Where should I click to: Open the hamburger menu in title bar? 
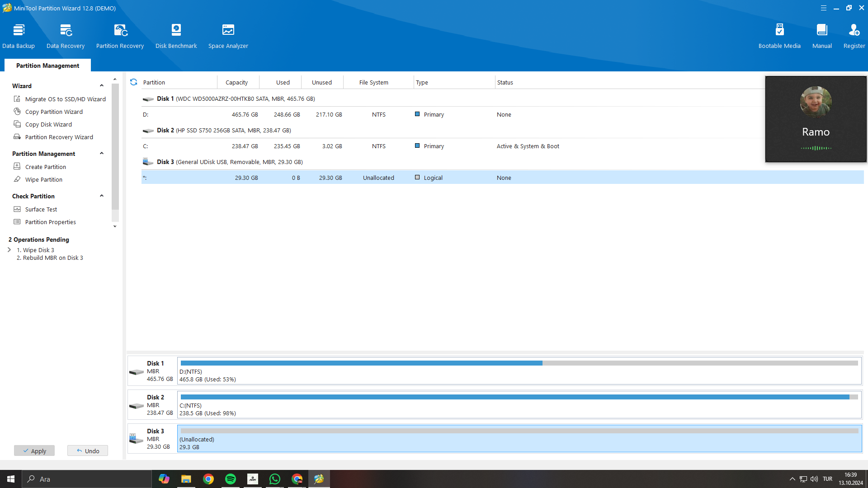coord(823,8)
